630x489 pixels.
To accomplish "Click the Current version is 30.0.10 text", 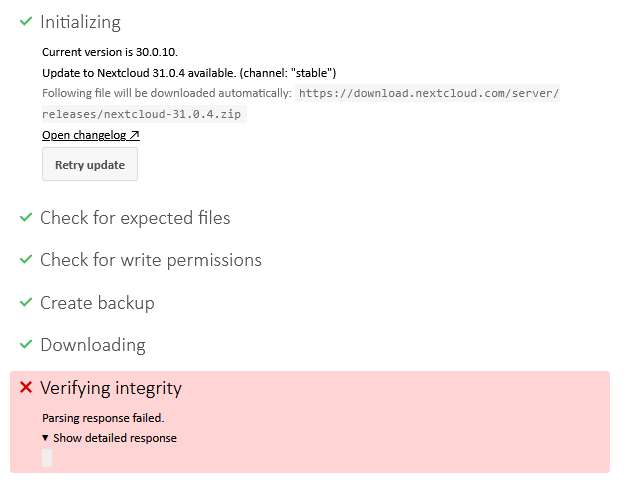I will click(110, 51).
